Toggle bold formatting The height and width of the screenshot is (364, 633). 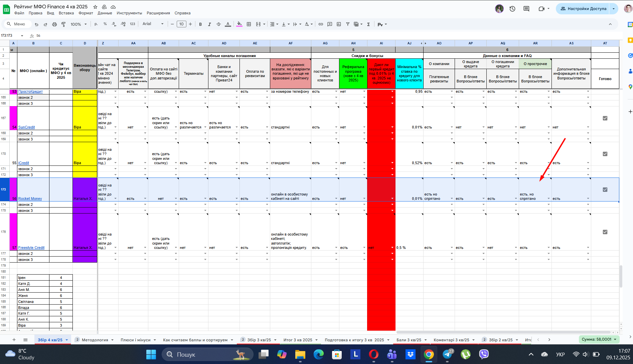click(x=200, y=24)
